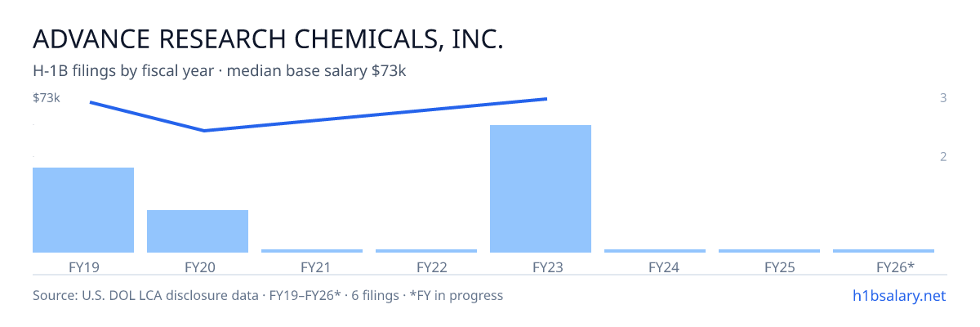Click the FY26* axis label
The width and height of the screenshot is (980, 327).
(895, 267)
